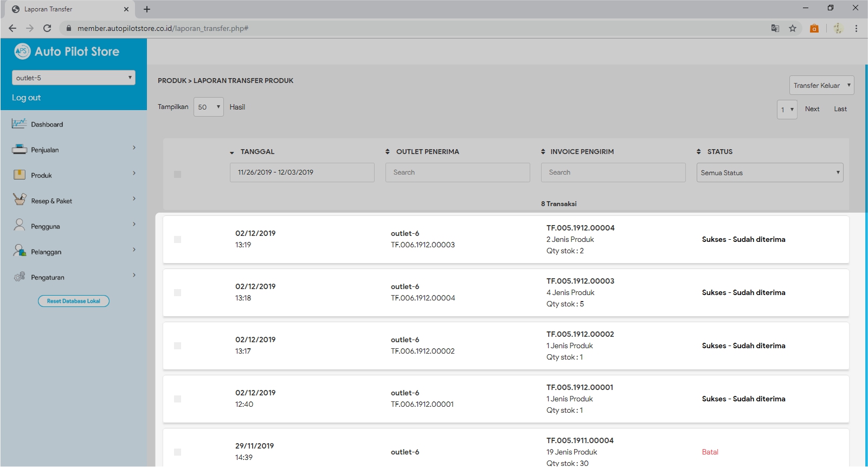The height and width of the screenshot is (467, 868).
Task: Click the Reset Database Lokal button
Action: click(74, 301)
